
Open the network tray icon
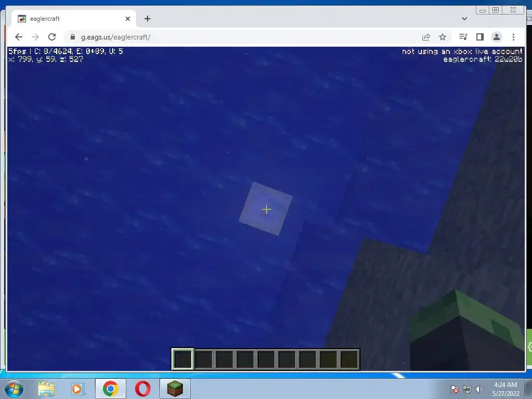[467, 389]
